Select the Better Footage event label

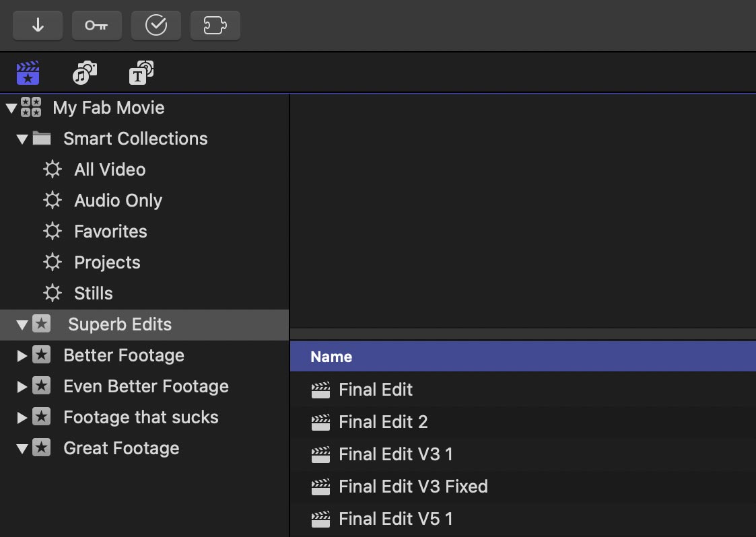click(124, 356)
